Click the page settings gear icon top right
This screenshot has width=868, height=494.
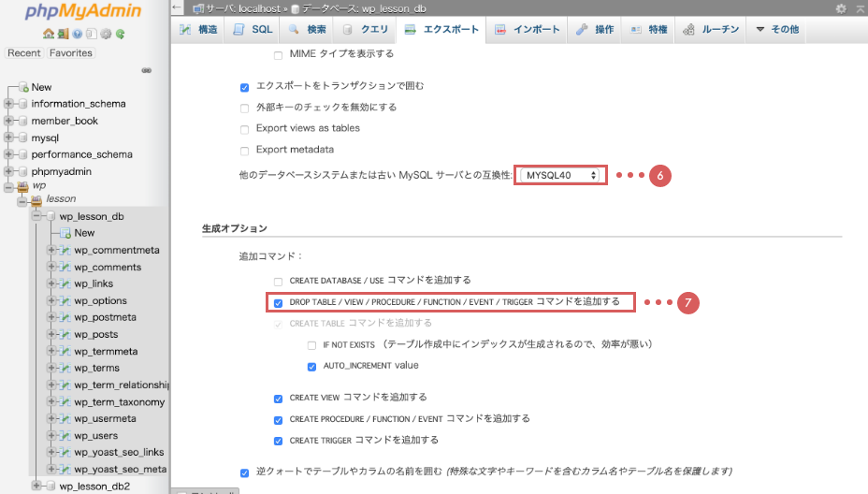pyautogui.click(x=840, y=7)
